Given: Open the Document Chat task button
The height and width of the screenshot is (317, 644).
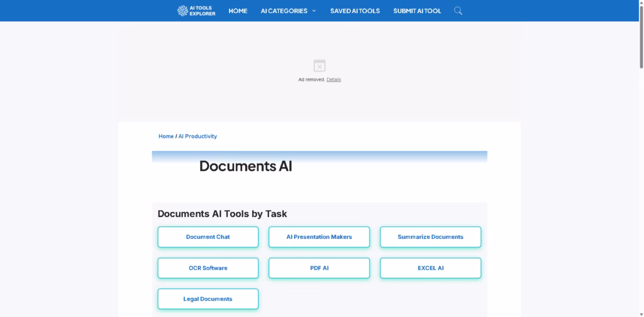Looking at the screenshot, I should pyautogui.click(x=208, y=237).
